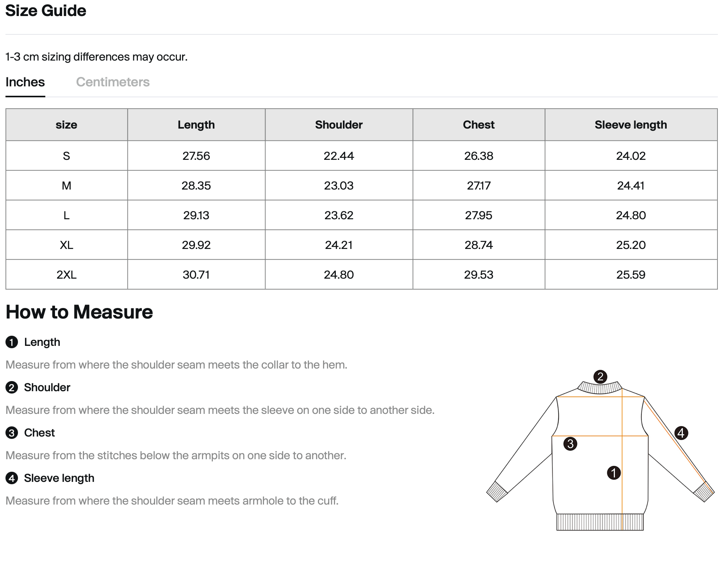Click the numbered Sleeve length marker icon

[12, 478]
